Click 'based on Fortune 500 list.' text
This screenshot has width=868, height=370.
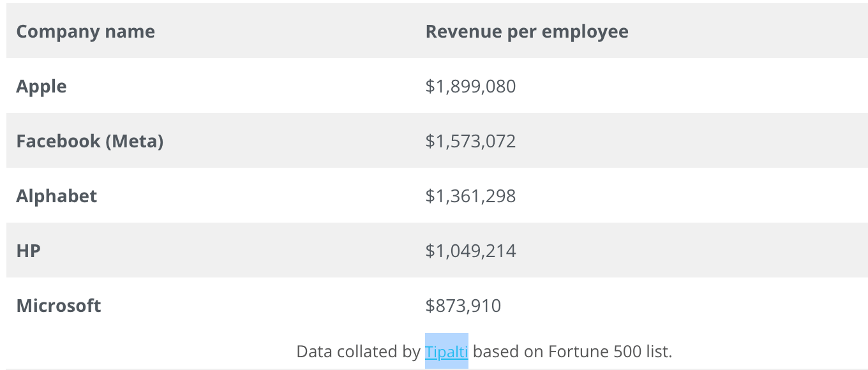[572, 351]
